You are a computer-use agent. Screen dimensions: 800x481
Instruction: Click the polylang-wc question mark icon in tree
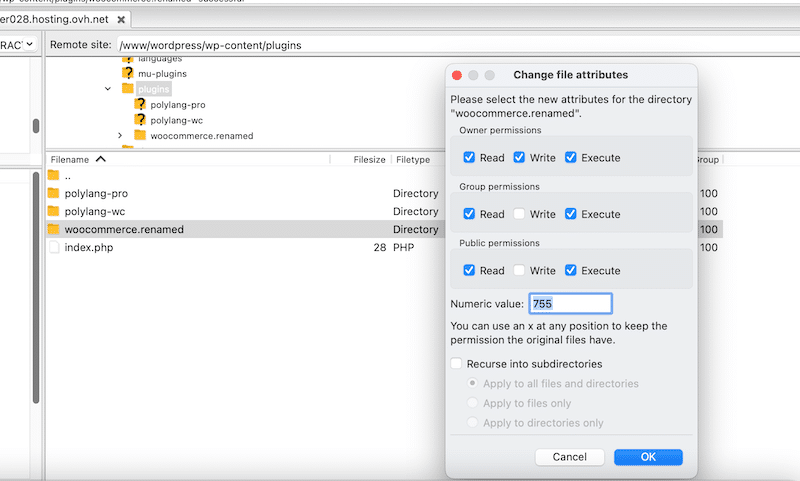(x=140, y=120)
